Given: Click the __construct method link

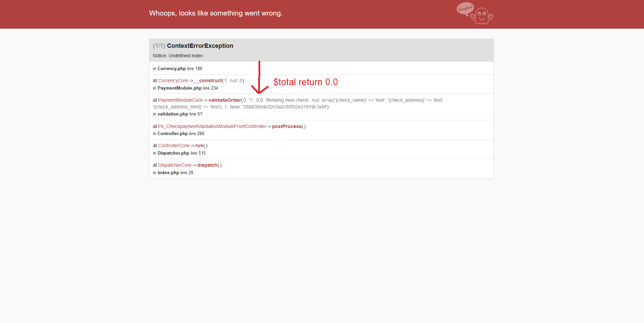Looking at the screenshot, I should [208, 81].
